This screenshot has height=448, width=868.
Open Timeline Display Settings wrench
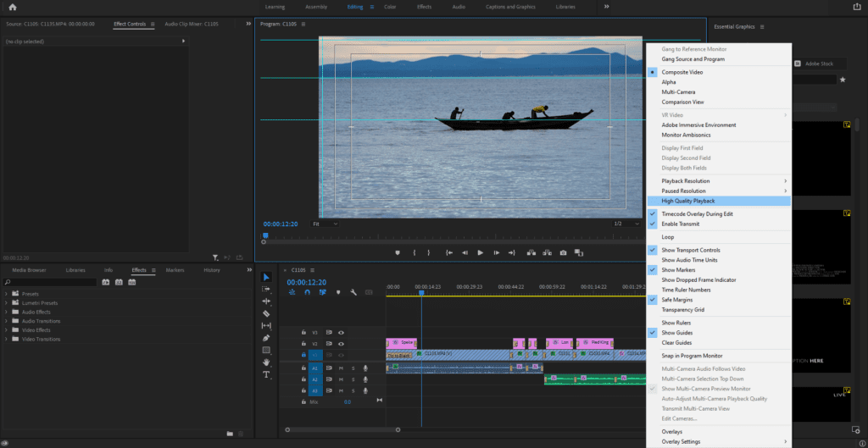click(x=353, y=292)
